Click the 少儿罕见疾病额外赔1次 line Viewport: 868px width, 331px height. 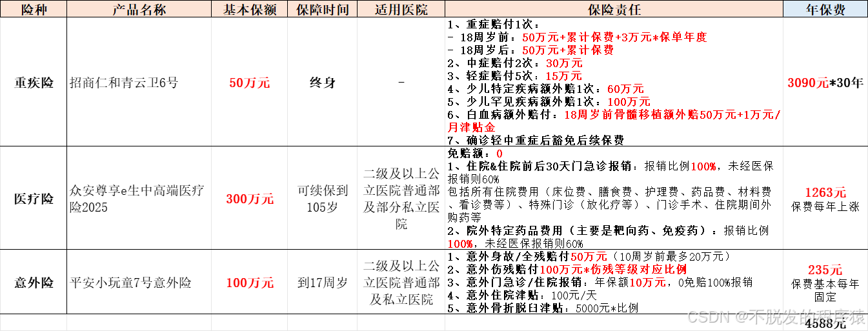(549, 101)
